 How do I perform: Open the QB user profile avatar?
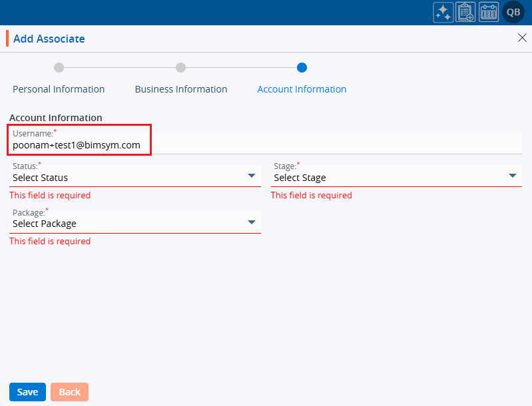(x=513, y=13)
